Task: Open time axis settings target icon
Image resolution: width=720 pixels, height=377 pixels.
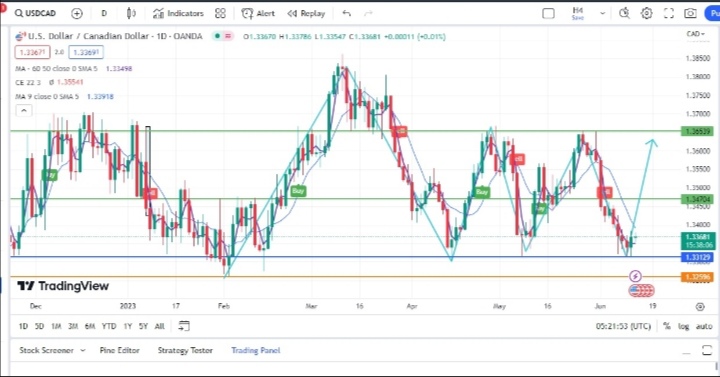Action: [700, 307]
